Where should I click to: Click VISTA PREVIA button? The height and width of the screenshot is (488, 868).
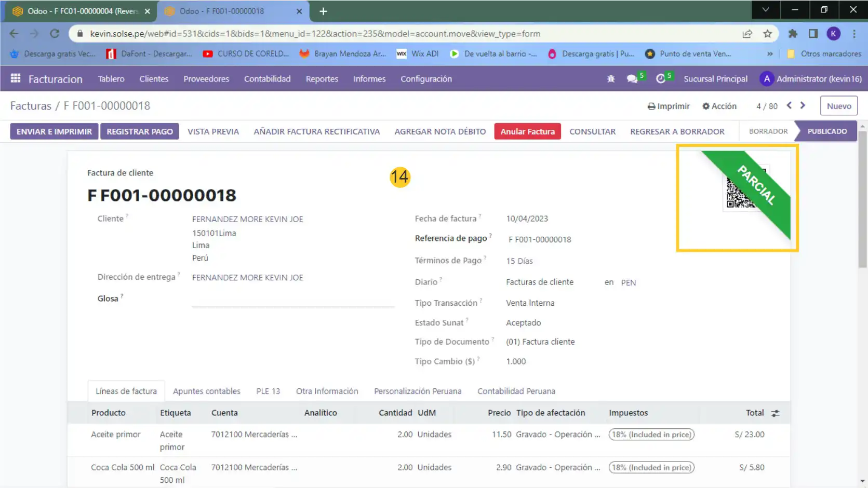pyautogui.click(x=213, y=131)
